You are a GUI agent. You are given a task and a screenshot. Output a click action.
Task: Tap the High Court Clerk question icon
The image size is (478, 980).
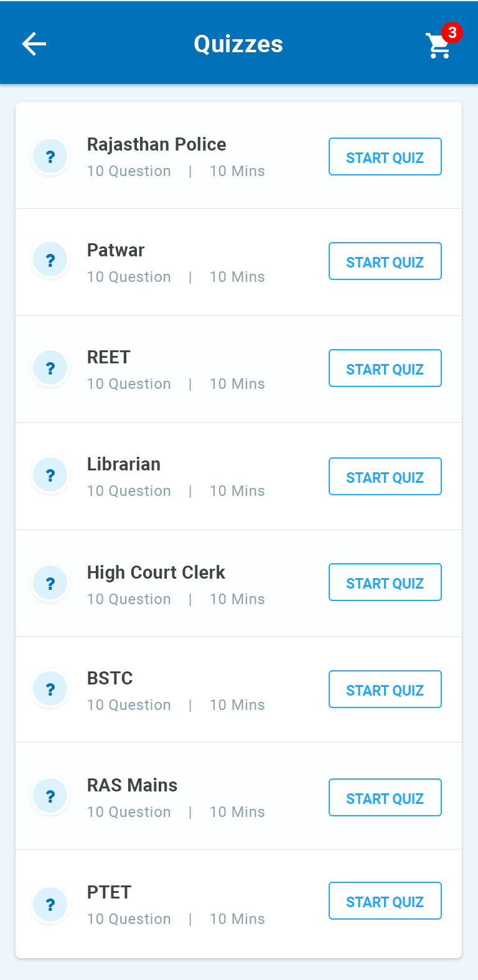[x=50, y=584]
